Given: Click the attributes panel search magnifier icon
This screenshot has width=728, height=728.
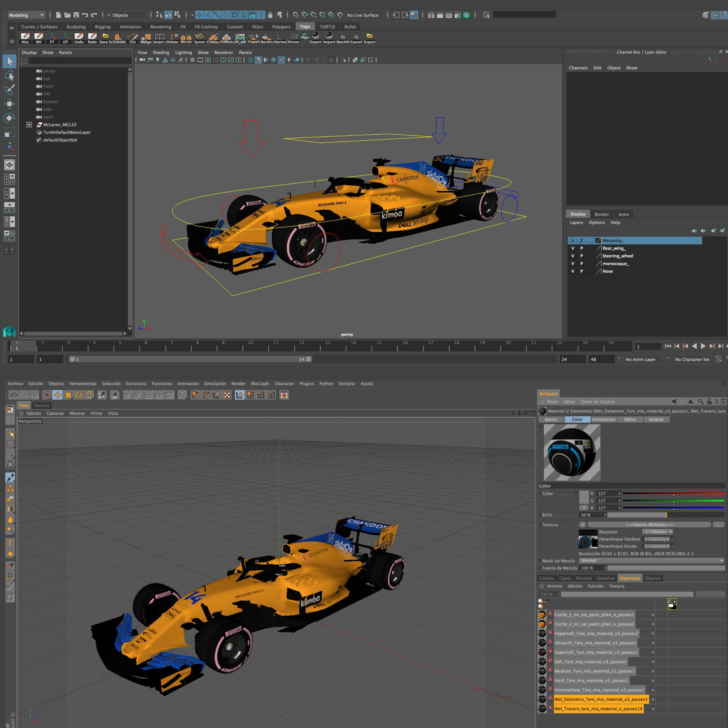Looking at the screenshot, I should [701, 401].
